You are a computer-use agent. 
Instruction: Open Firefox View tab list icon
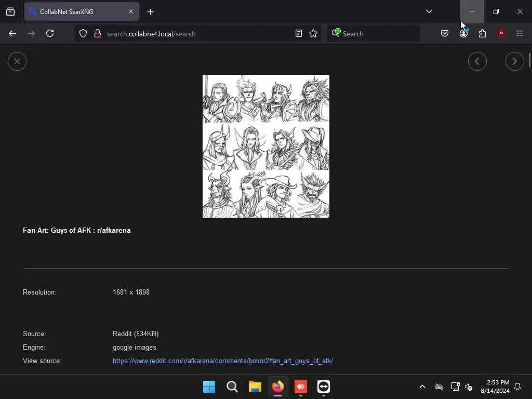[x=10, y=11]
